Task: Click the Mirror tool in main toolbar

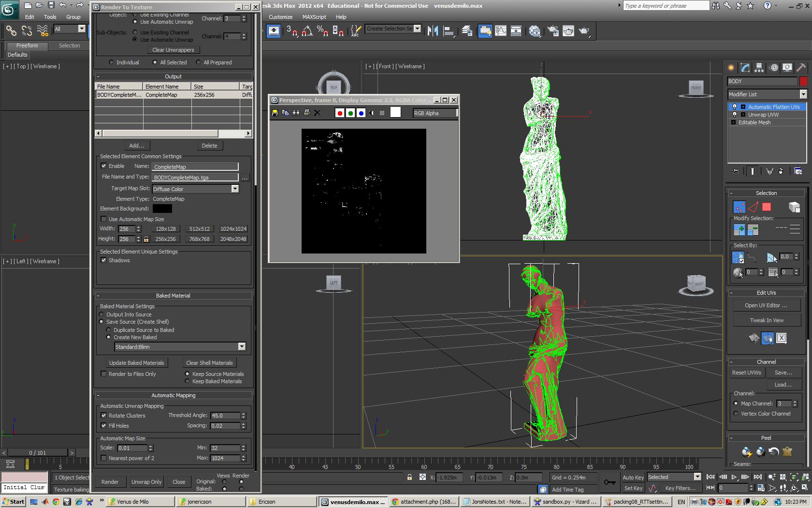Action: 433,31
